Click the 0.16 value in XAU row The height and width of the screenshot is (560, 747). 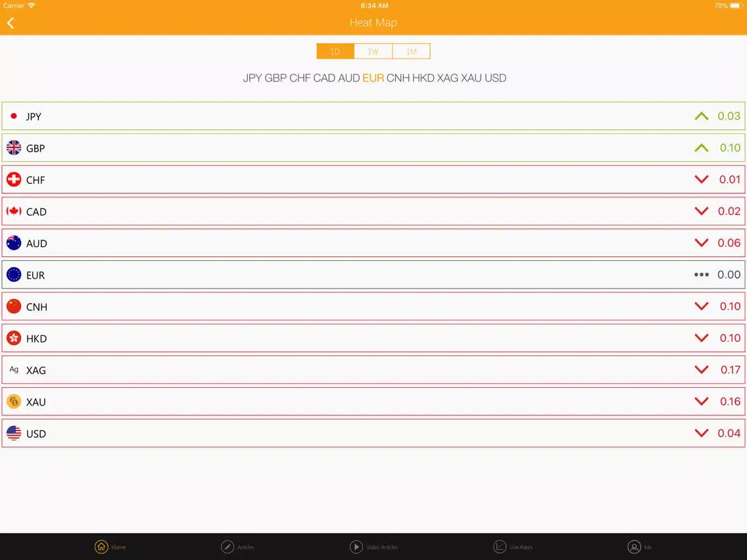[x=731, y=402]
